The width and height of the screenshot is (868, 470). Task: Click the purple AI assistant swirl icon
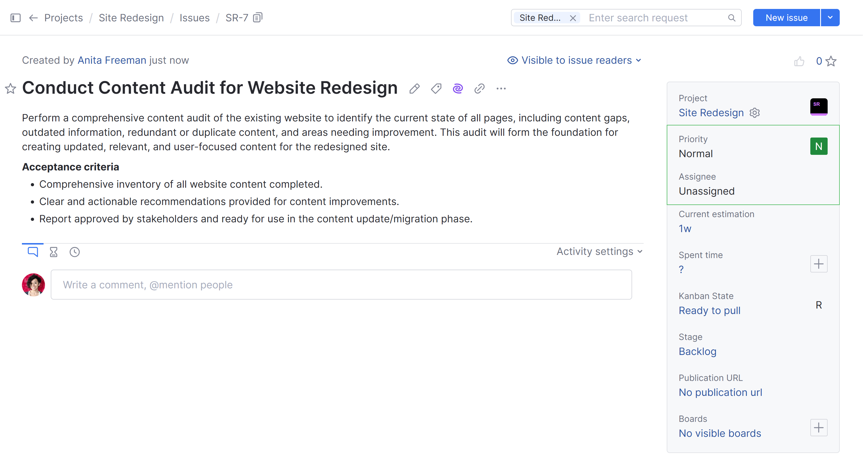click(458, 89)
